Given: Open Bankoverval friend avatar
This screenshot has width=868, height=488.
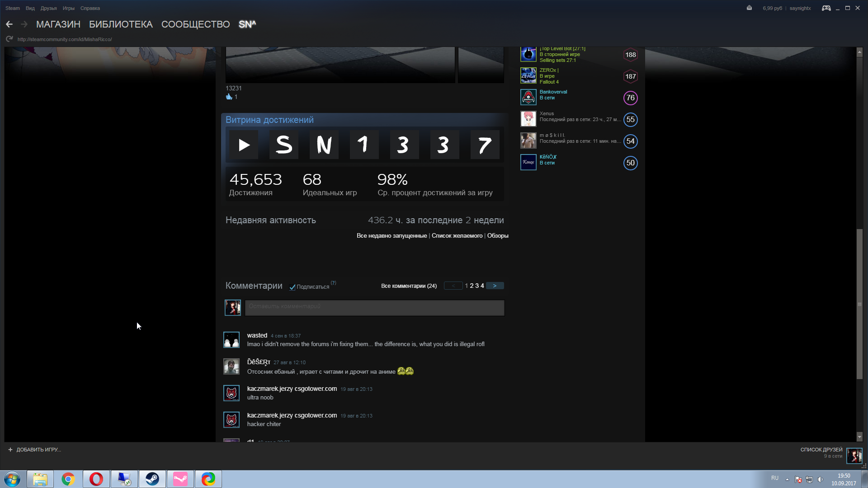Looking at the screenshot, I should coord(528,97).
